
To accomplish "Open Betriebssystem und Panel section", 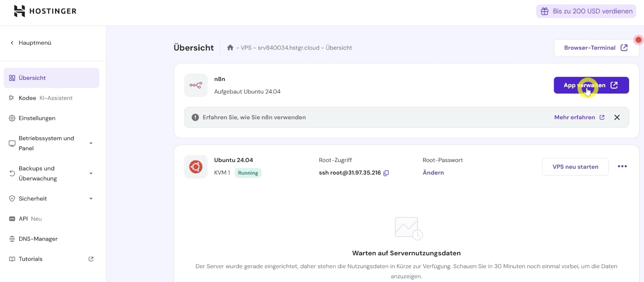I will click(51, 143).
